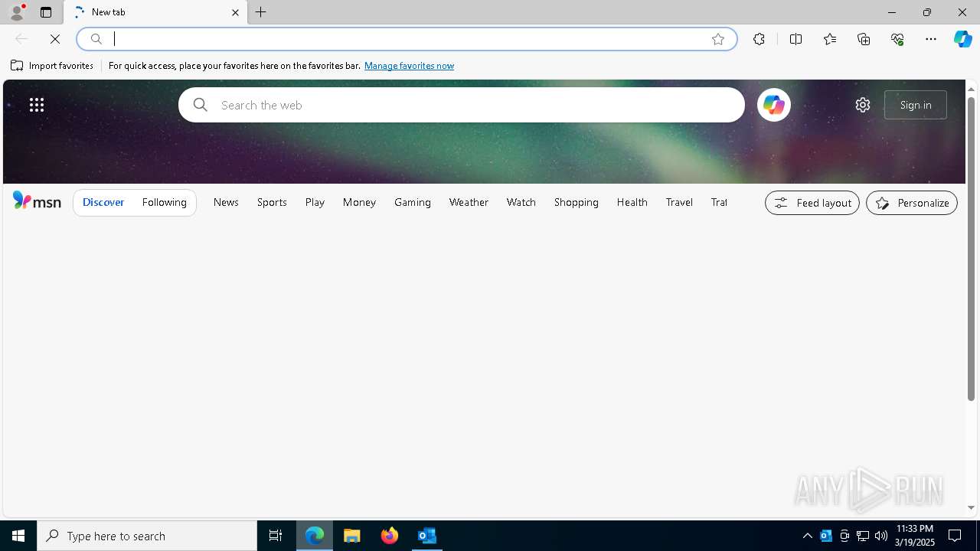Click Import favorites
980x551 pixels.
pos(52,66)
